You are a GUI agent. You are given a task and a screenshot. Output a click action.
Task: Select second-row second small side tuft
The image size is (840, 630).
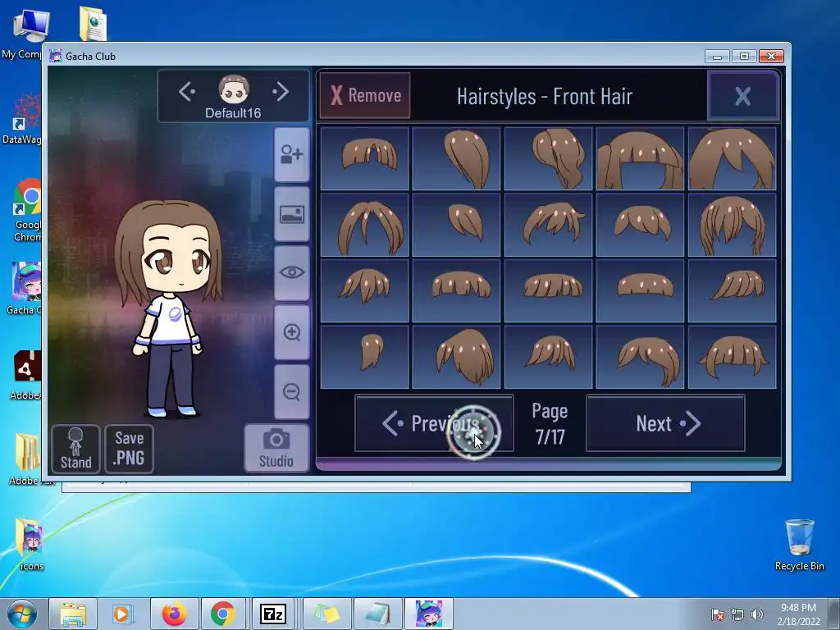456,225
